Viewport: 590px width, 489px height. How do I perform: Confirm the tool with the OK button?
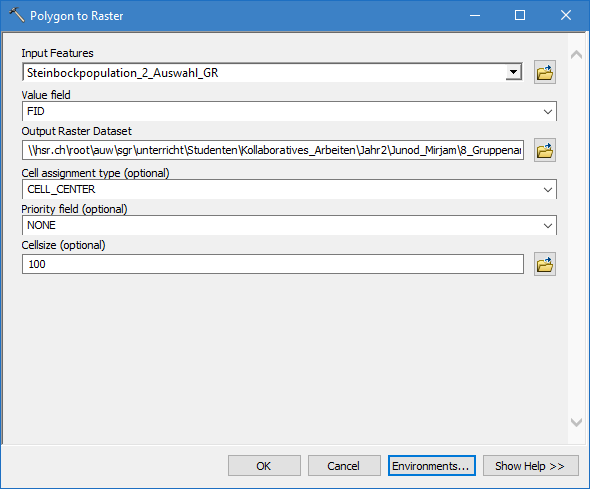(264, 466)
